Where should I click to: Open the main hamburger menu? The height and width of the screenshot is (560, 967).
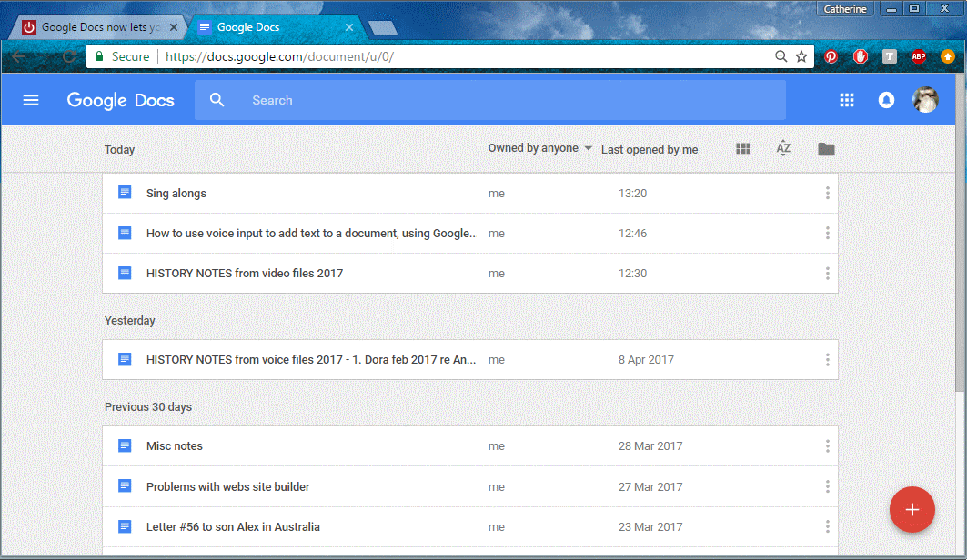(31, 100)
